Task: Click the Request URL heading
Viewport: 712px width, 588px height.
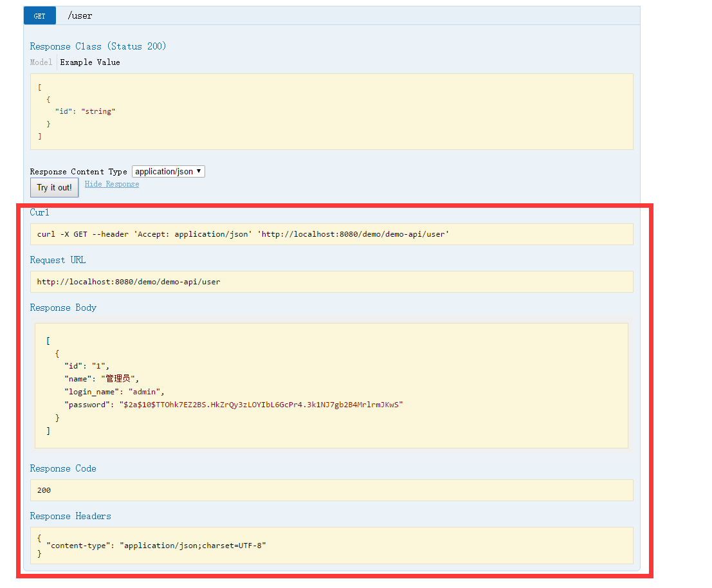Action: coord(57,260)
